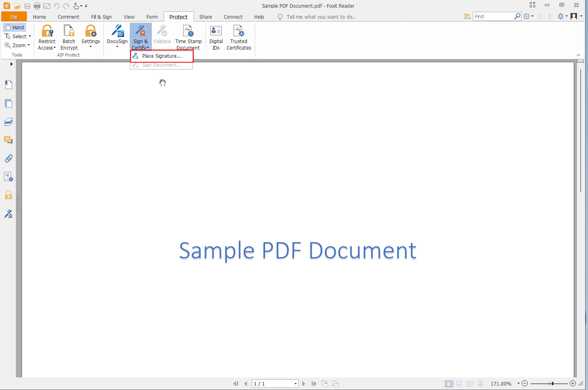Open the Digital IDs manager
The width and height of the screenshot is (588, 390).
click(216, 37)
